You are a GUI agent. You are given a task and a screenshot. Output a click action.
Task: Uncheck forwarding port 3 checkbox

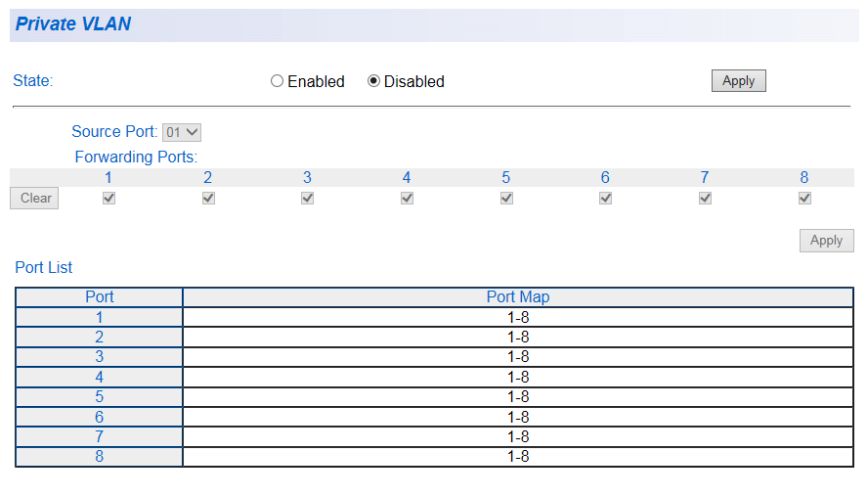pos(307,199)
